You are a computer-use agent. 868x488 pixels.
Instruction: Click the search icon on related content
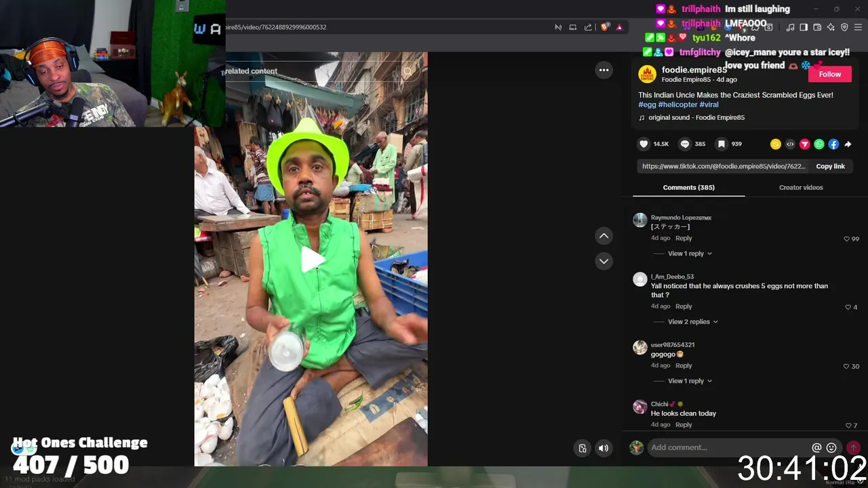click(408, 71)
